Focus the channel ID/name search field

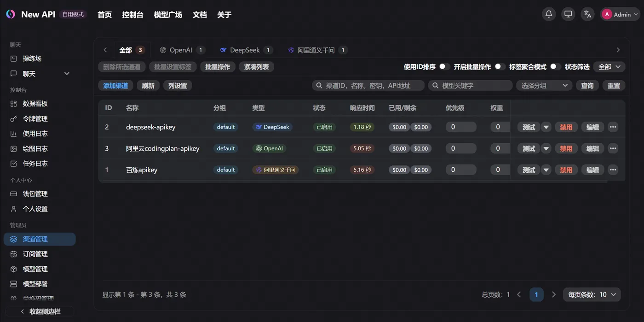(x=368, y=85)
